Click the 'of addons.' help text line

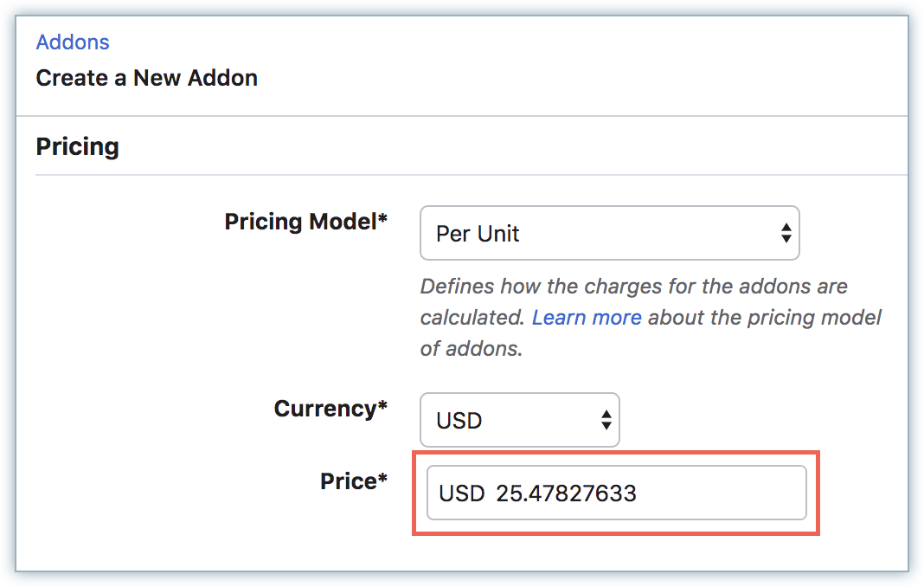click(472, 349)
